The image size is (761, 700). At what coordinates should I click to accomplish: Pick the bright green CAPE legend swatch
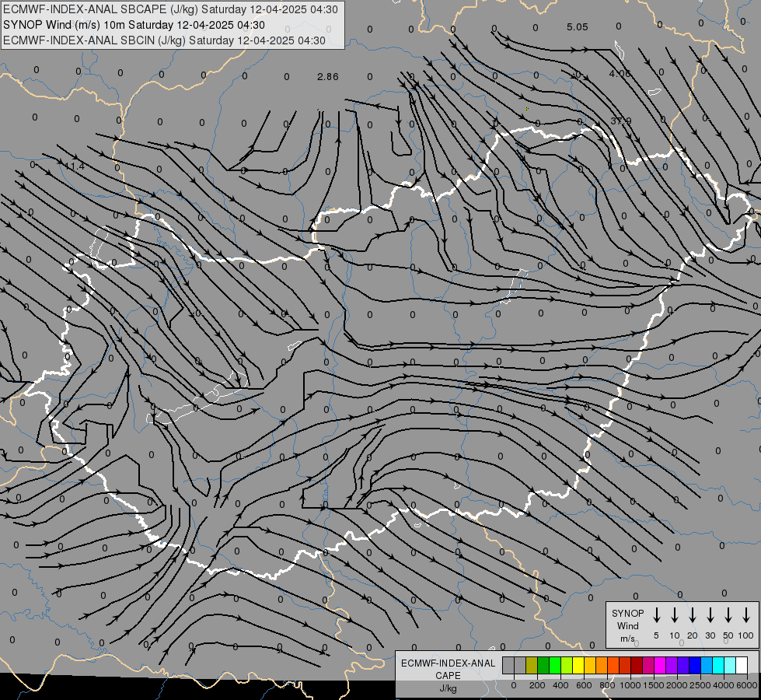[x=555, y=665]
